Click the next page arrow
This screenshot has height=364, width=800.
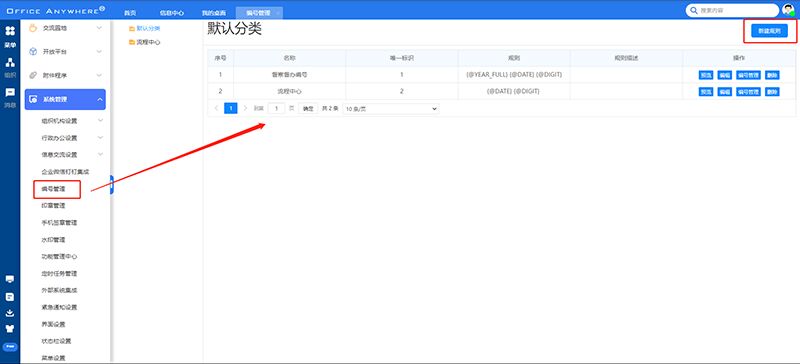245,109
